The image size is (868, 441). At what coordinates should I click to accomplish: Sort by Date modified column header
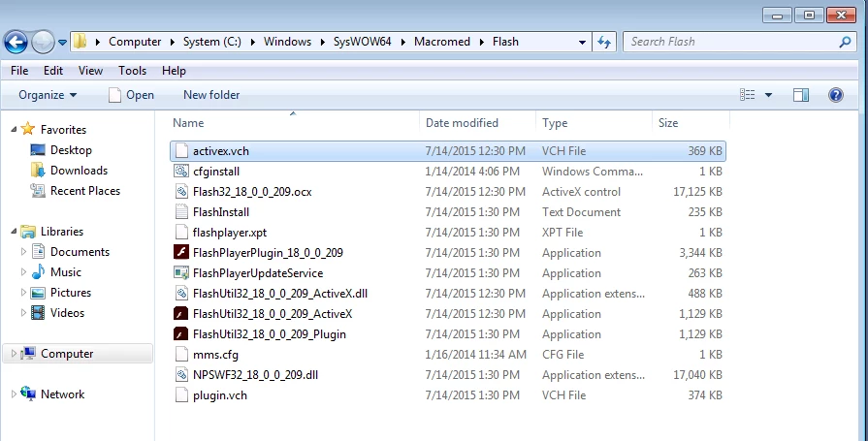pyautogui.click(x=462, y=123)
